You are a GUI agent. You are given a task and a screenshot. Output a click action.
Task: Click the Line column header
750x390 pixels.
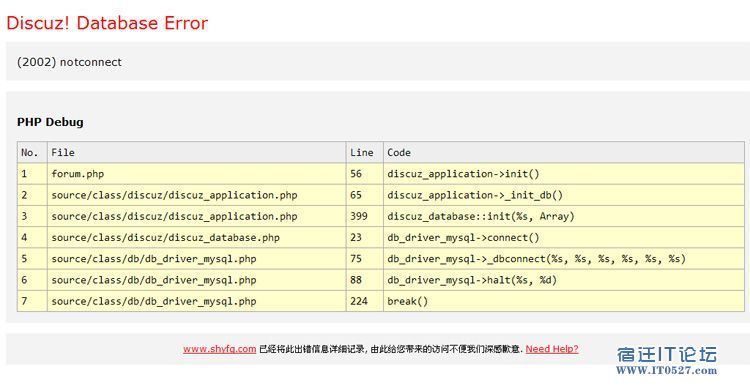(364, 153)
